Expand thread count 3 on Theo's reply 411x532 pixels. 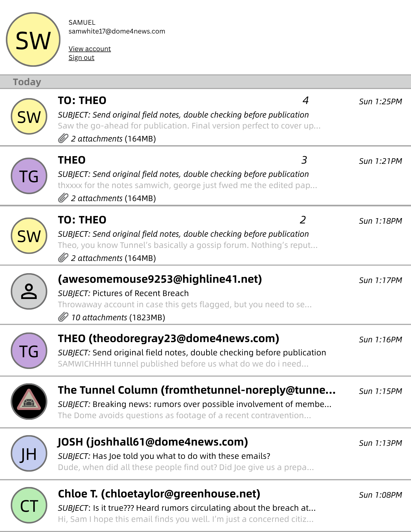[304, 160]
